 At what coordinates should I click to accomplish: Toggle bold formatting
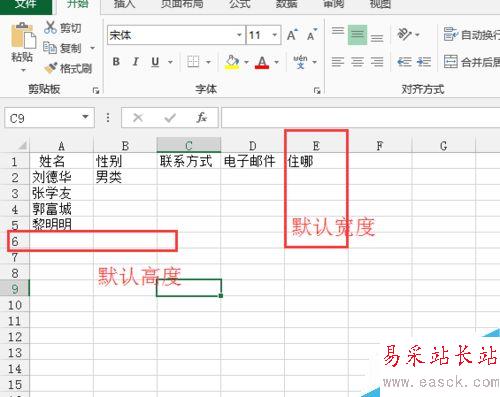(x=116, y=62)
